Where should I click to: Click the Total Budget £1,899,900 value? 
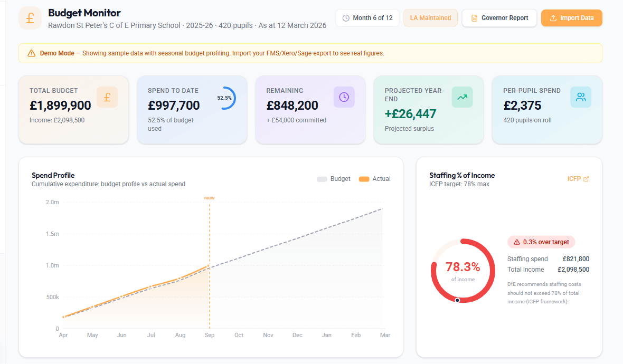point(60,106)
